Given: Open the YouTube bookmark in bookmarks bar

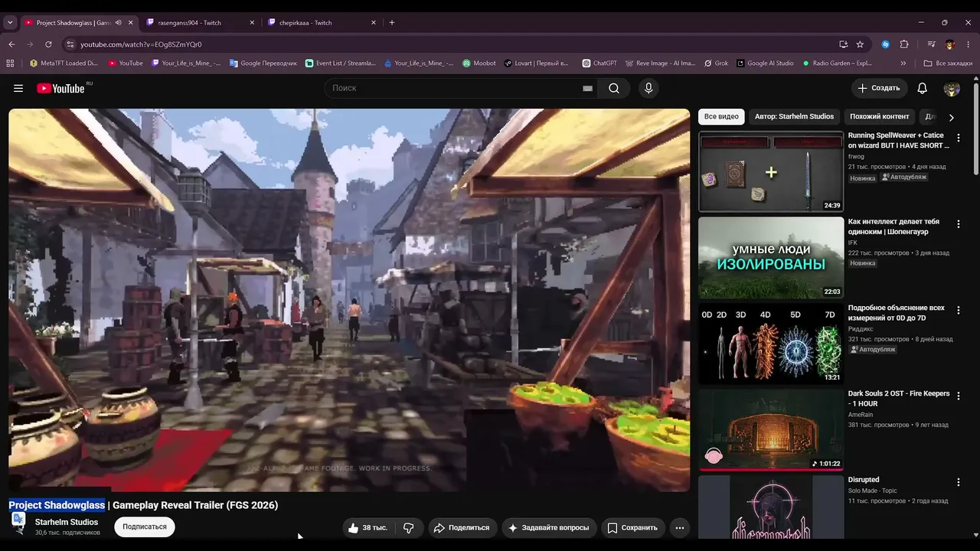Looking at the screenshot, I should 126,64.
